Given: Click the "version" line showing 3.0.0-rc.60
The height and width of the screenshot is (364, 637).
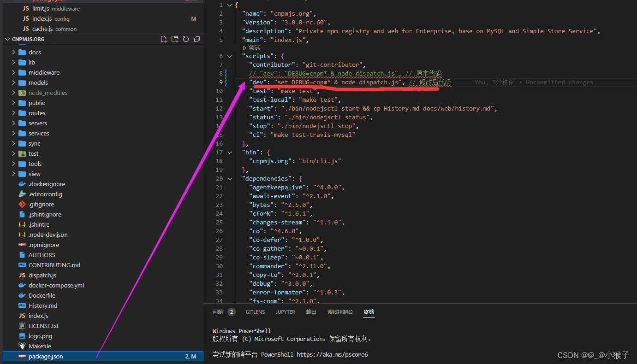Looking at the screenshot, I should [x=286, y=22].
